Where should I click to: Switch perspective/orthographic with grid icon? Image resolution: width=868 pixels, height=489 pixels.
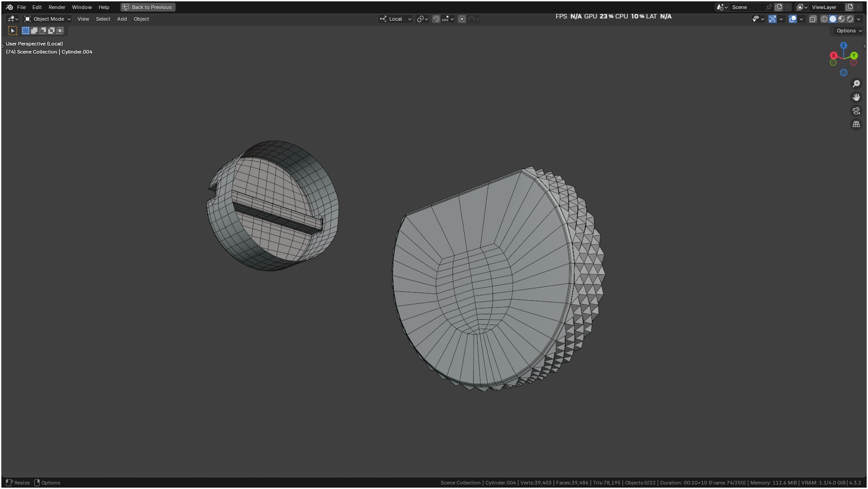856,124
